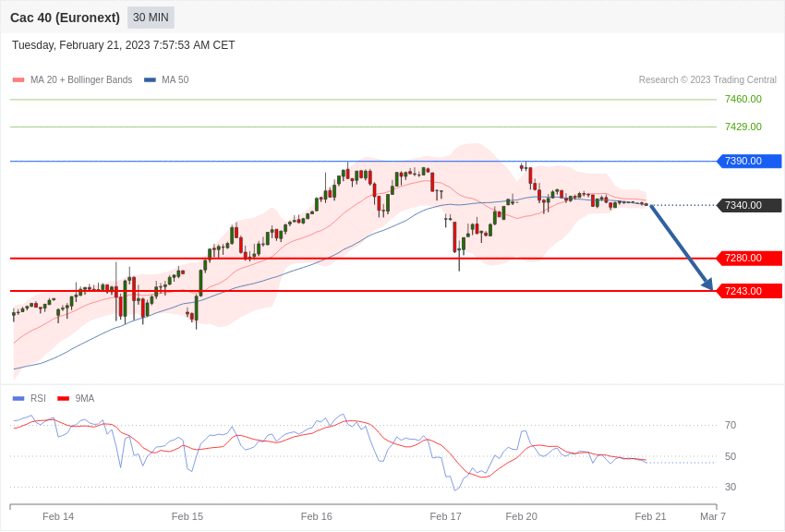
Task: Click the 9MA legend swatch
Action: (x=63, y=399)
